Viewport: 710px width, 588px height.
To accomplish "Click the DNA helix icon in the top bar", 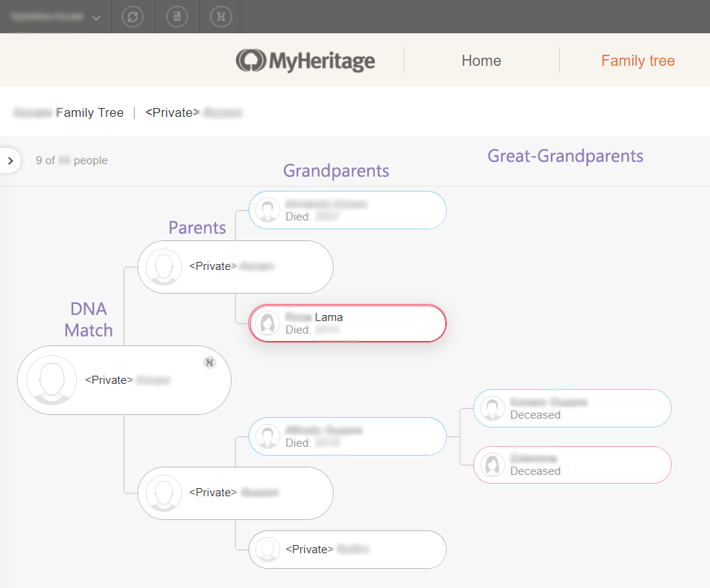I will (x=220, y=17).
